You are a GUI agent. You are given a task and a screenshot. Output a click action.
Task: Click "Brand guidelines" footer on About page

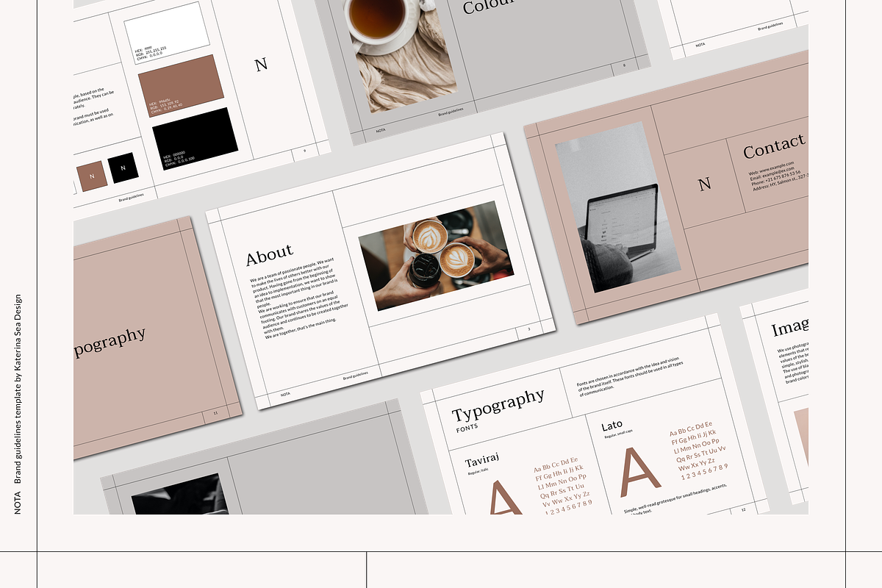coord(356,375)
